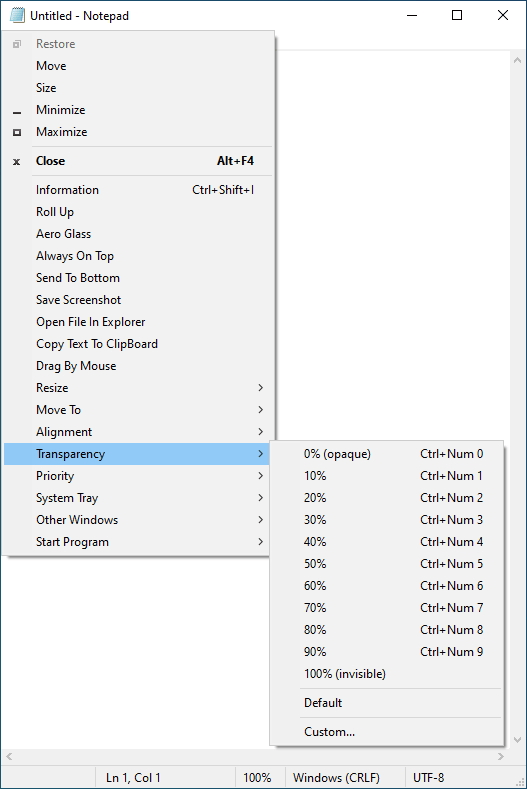Click scroll right arrow of horizontal scrollbar
Viewport: 527px width, 789px height.
[x=500, y=756]
